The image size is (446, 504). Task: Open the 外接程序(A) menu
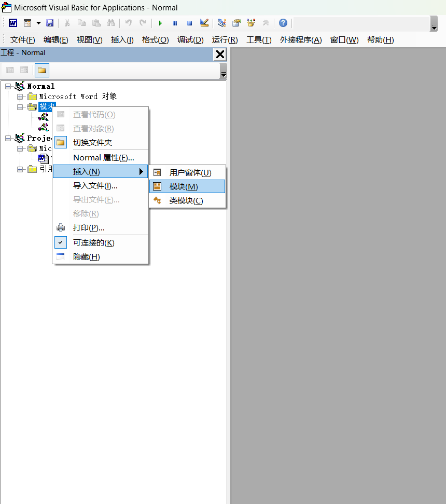coord(301,40)
